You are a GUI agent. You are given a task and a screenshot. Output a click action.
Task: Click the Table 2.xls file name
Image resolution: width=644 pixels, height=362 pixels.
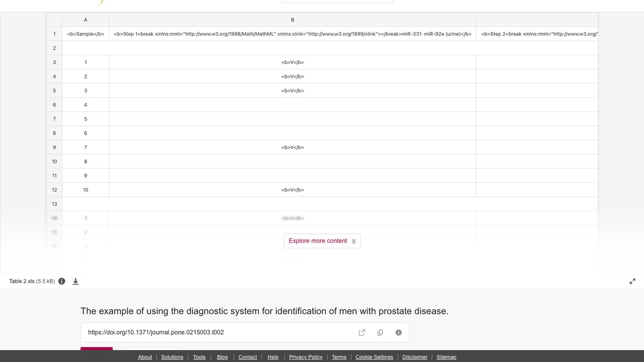click(x=23, y=281)
